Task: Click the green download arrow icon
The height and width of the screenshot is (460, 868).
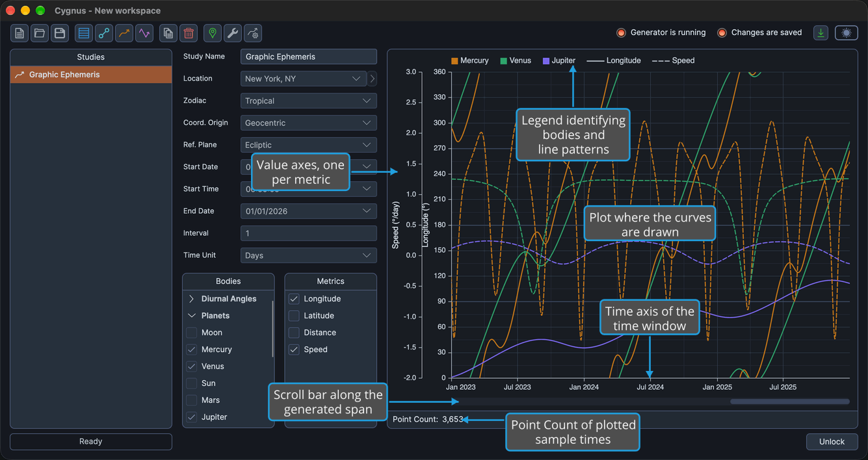Action: click(821, 33)
